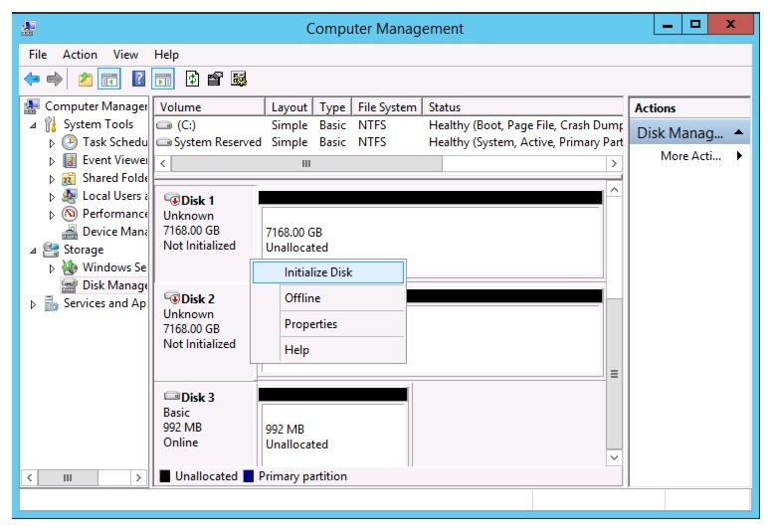
Task: Click the Disk 1 drive icon
Action: [x=172, y=200]
